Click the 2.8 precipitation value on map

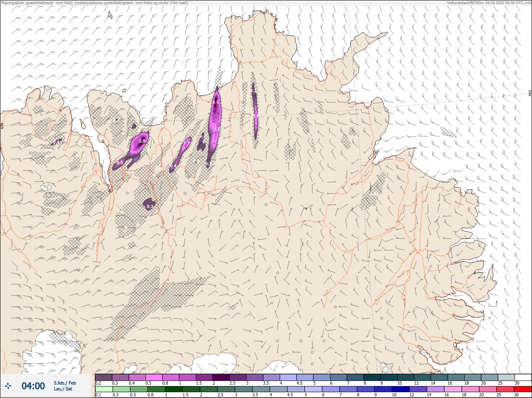pyautogui.click(x=142, y=141)
